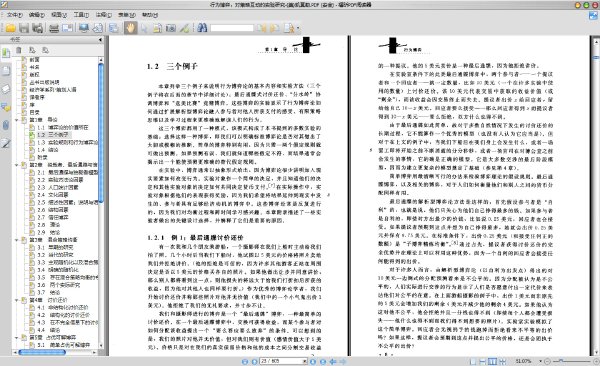Toggle the navigation panel layout icon
The image size is (600, 366).
114,28
